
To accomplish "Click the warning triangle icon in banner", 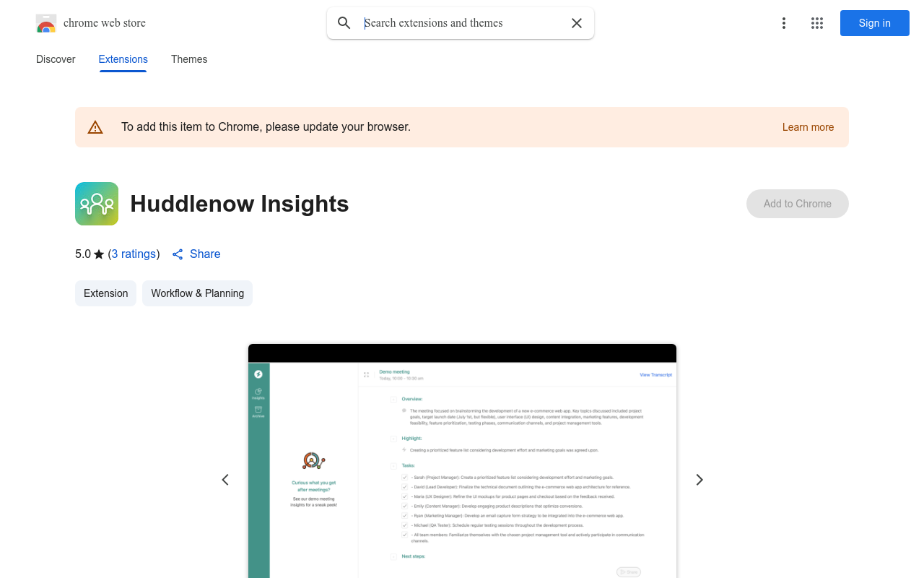I will 95,127.
